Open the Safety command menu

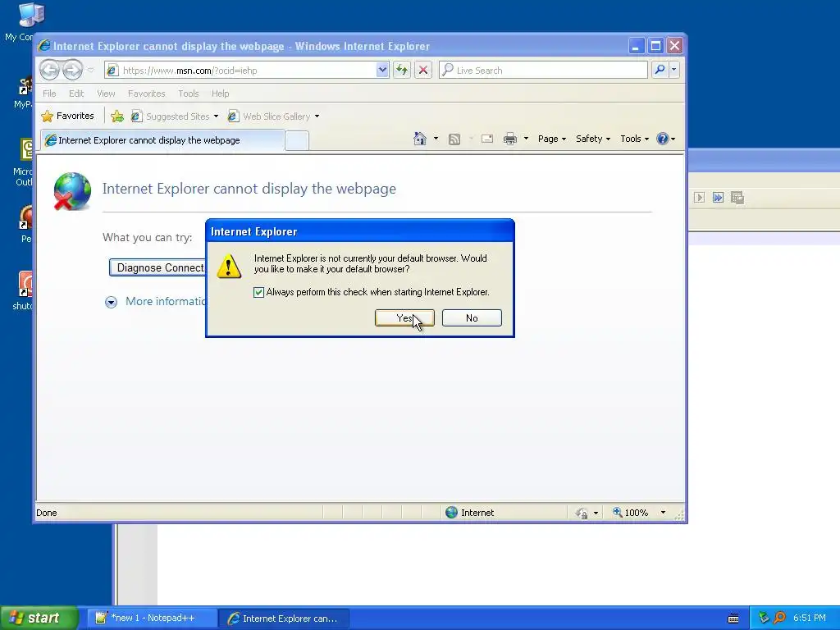[x=592, y=139]
